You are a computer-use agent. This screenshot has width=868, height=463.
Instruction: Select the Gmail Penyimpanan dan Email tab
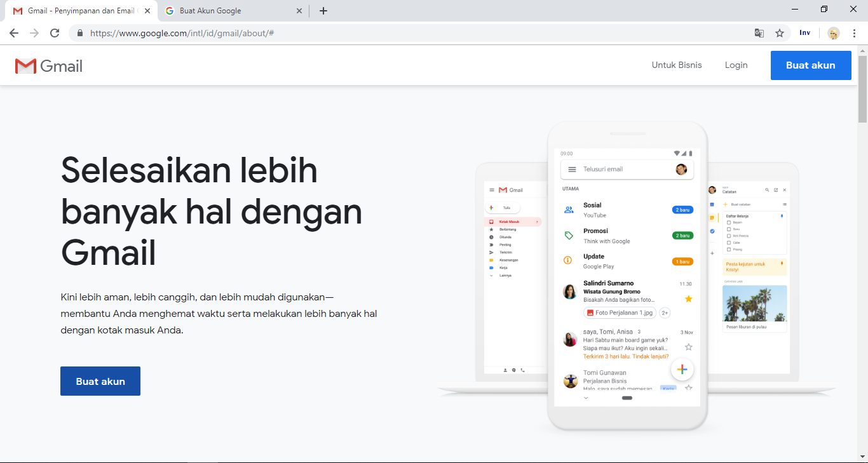(83, 11)
